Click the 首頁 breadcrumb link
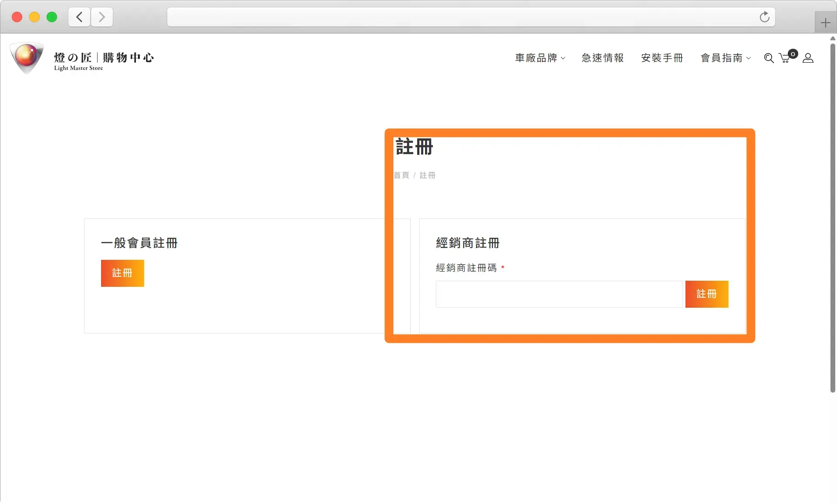Image resolution: width=837 pixels, height=504 pixels. [402, 175]
